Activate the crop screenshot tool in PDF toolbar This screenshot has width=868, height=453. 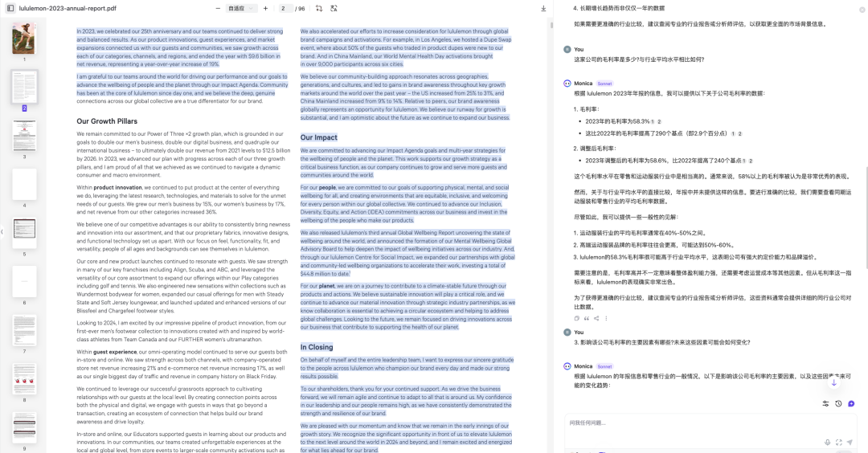pyautogui.click(x=319, y=8)
